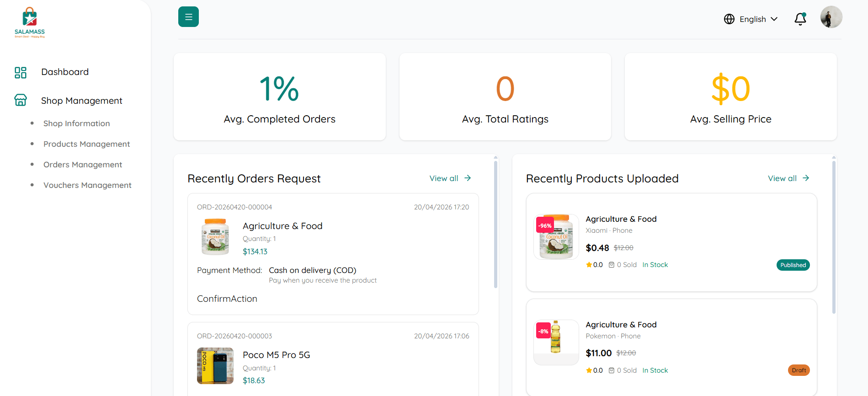Click order number ORD-20260420-000003
Viewport: 868px width, 396px height.
(x=234, y=336)
